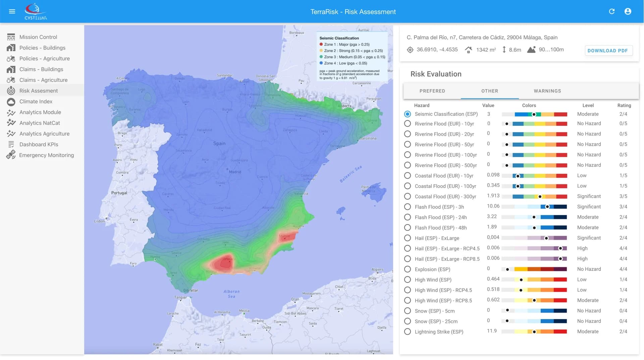
Task: Click the Claims - Buildings icon
Action: [11, 69]
